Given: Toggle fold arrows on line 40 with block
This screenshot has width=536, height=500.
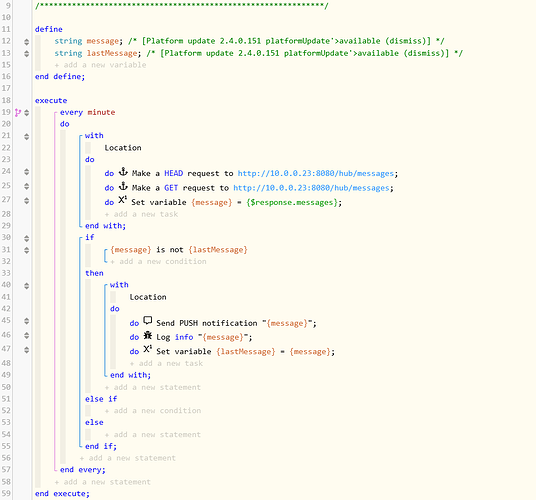Looking at the screenshot, I should point(27,286).
